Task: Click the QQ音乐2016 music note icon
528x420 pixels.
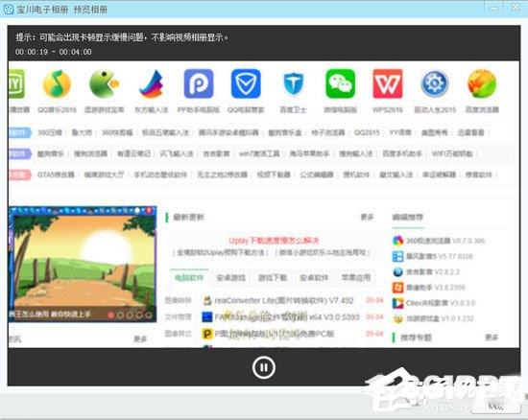Action: (57, 83)
